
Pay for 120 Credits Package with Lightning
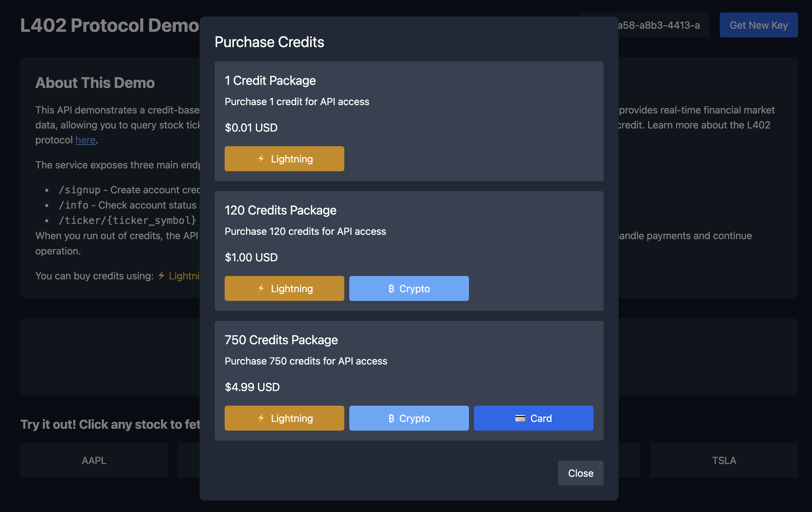tap(284, 288)
